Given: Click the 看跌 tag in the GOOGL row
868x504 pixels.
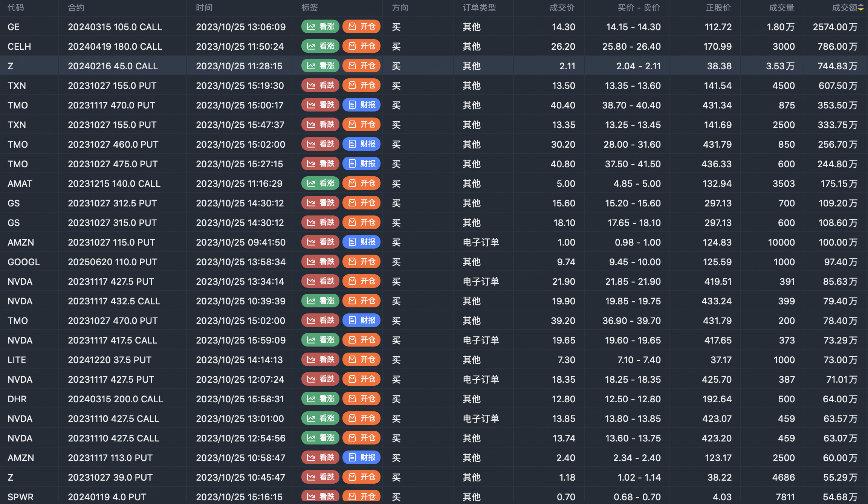Looking at the screenshot, I should (321, 262).
